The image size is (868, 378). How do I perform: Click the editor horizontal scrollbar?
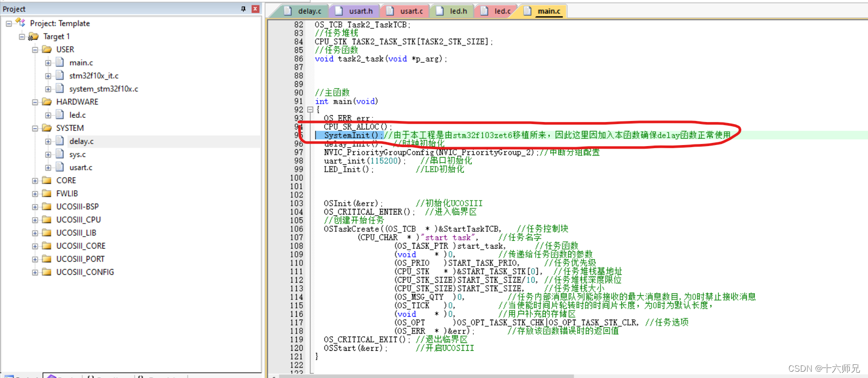(x=427, y=376)
